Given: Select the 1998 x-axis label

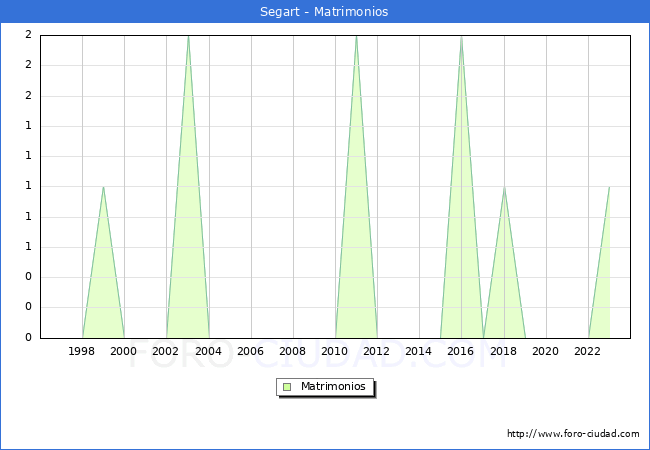Looking at the screenshot, I should [81, 351].
